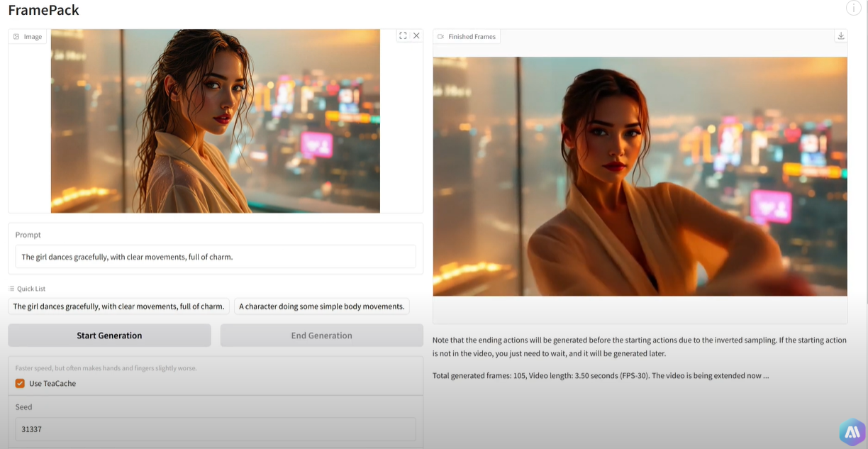This screenshot has width=868, height=449.
Task: Disable the Use TeaCache checkbox
Action: pyautogui.click(x=20, y=384)
